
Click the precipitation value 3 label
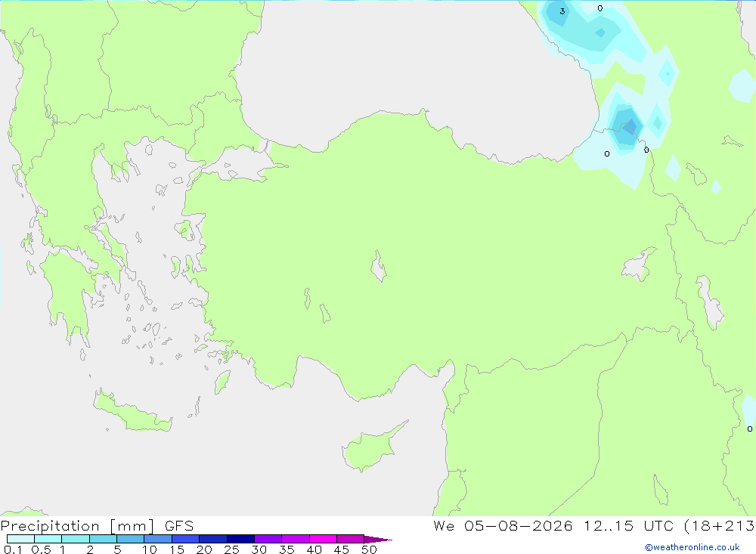(562, 11)
